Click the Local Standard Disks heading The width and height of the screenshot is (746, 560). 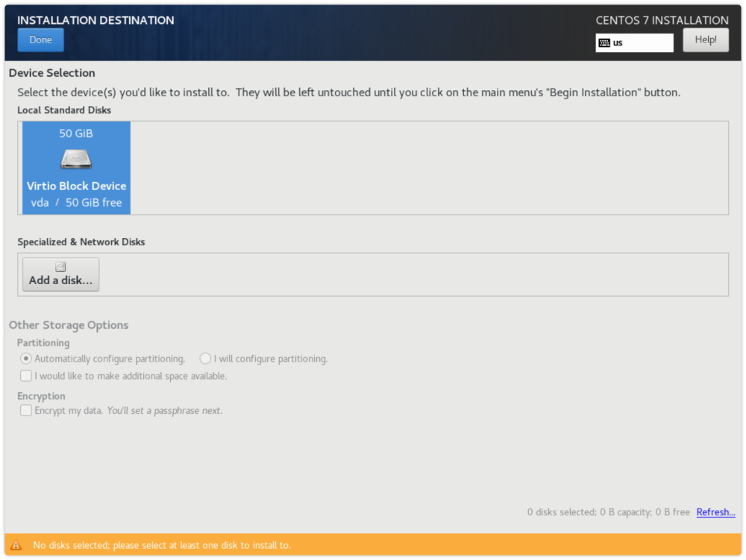(x=64, y=110)
